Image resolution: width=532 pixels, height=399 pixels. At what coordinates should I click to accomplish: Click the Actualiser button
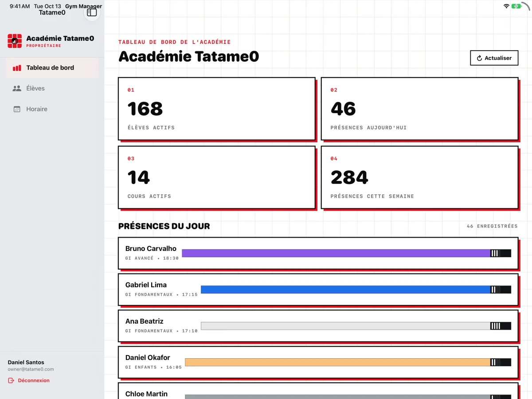tap(494, 58)
